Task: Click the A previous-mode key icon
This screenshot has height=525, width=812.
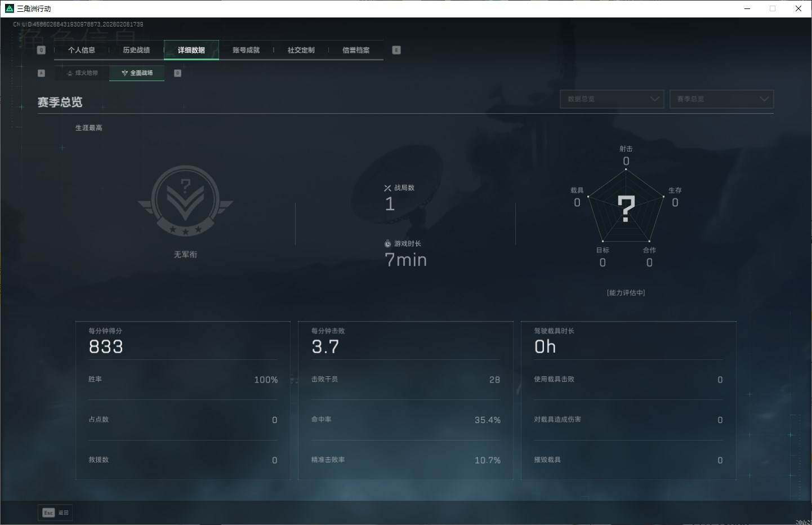Action: [41, 73]
